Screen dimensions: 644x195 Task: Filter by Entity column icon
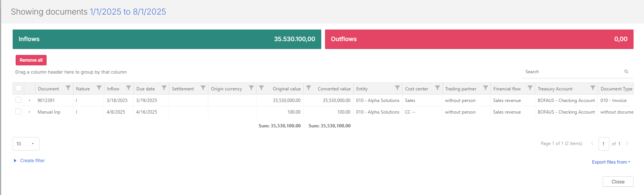[397, 88]
